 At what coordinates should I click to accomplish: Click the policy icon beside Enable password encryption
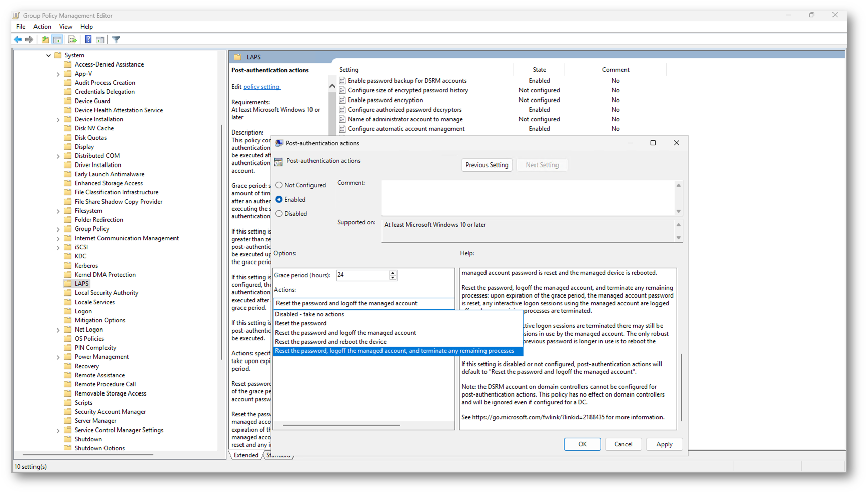(x=342, y=100)
